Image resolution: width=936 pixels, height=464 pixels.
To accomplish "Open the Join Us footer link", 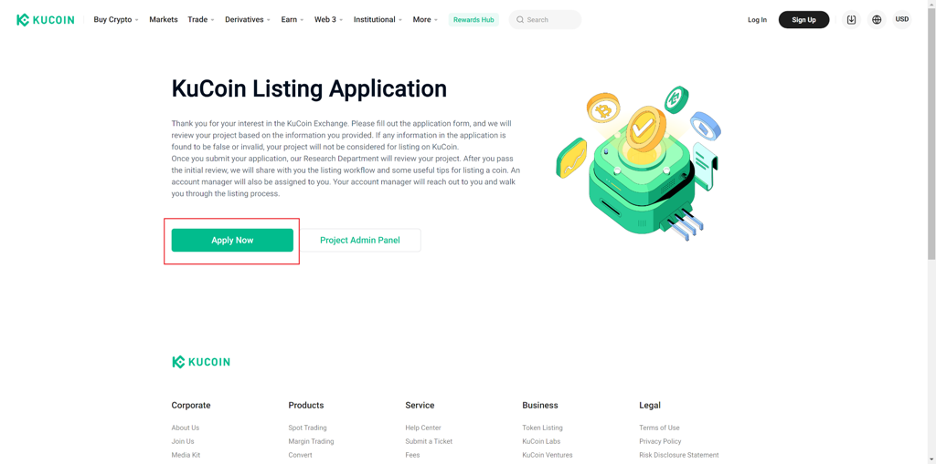I will 183,441.
